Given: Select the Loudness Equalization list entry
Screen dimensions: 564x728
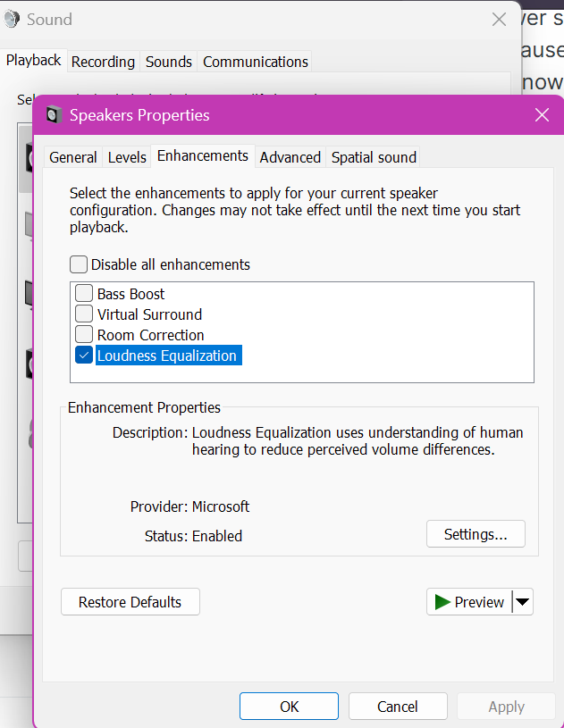Looking at the screenshot, I should pyautogui.click(x=167, y=356).
